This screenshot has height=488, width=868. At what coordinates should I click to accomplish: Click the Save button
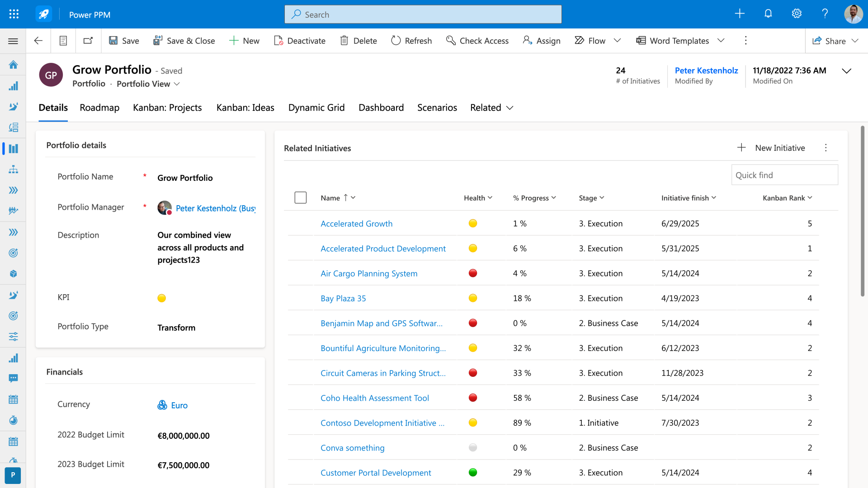tap(124, 41)
